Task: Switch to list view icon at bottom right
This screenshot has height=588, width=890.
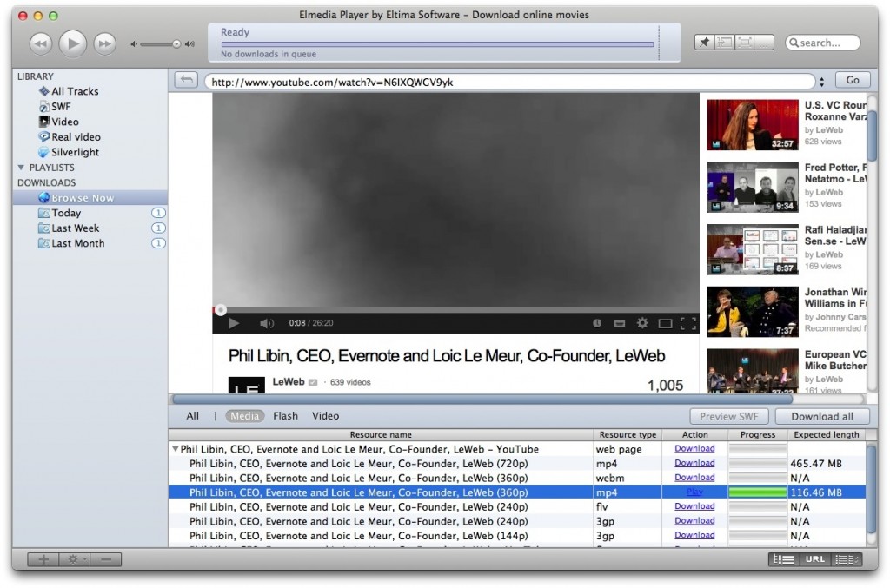Action: pos(784,559)
